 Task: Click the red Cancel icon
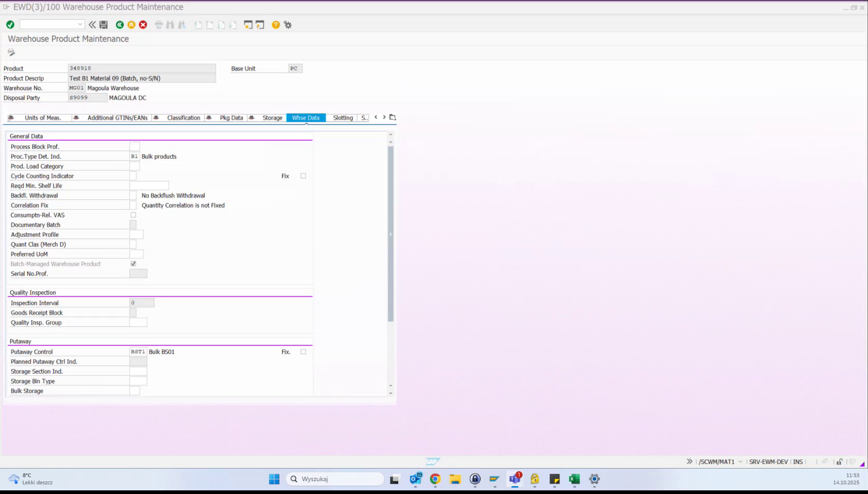tap(143, 24)
